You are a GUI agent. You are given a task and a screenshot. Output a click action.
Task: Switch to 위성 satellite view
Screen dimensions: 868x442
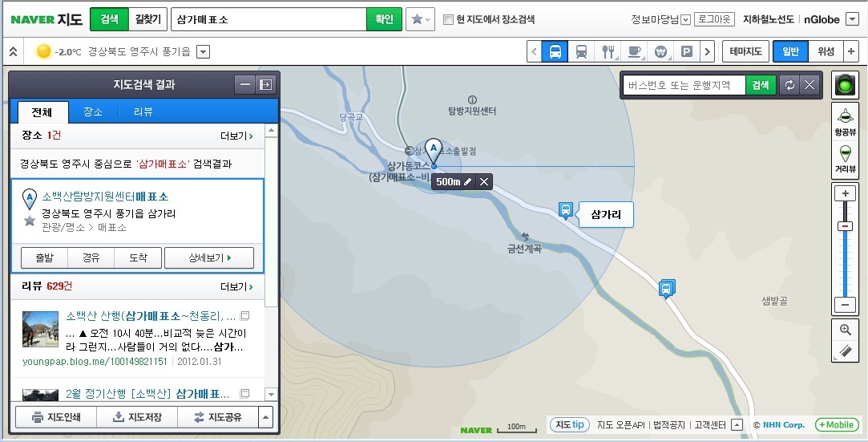coord(826,51)
